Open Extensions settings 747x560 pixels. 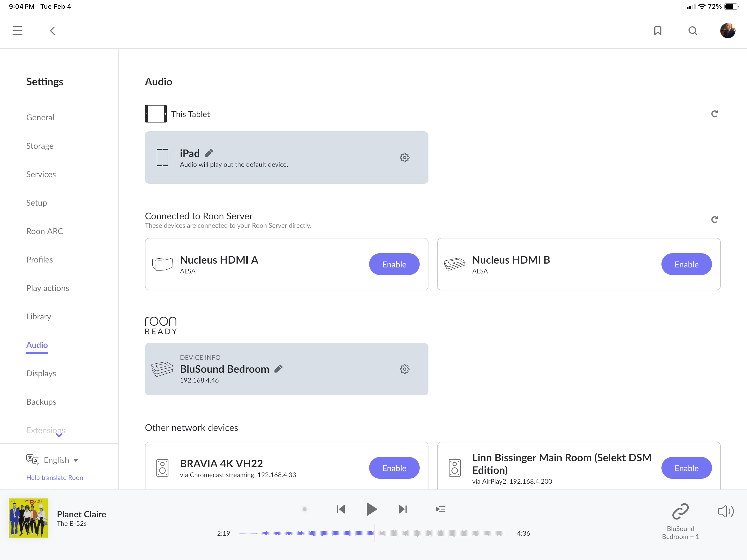pyautogui.click(x=46, y=430)
